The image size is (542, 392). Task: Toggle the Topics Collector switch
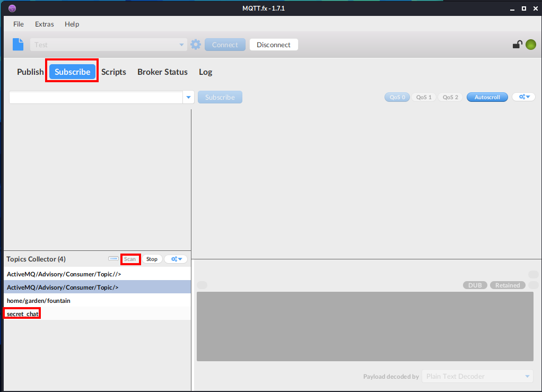point(113,258)
